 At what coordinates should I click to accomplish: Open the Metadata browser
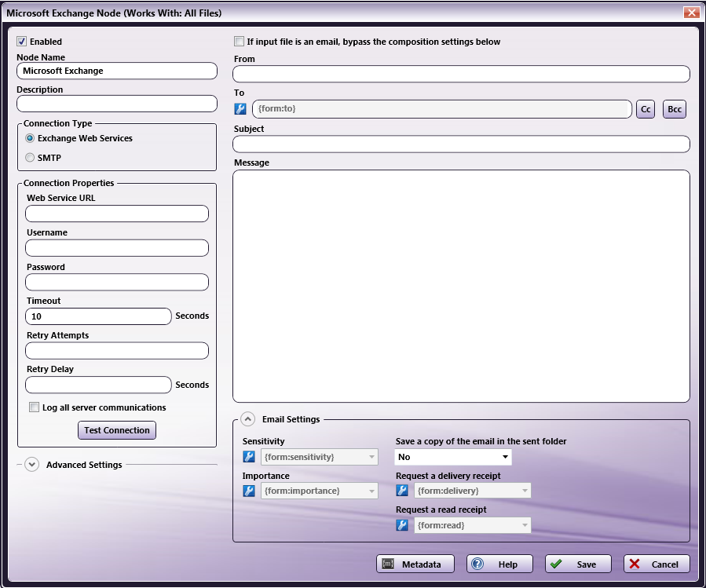pyautogui.click(x=415, y=564)
